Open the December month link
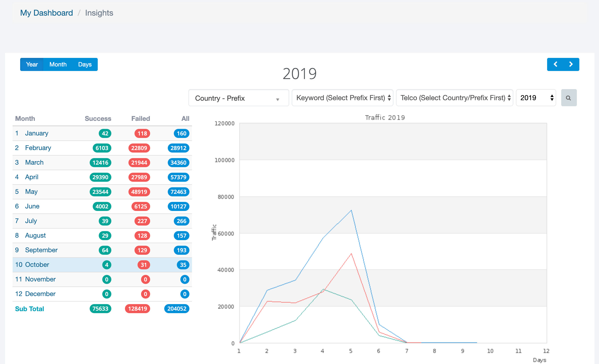 click(x=40, y=294)
